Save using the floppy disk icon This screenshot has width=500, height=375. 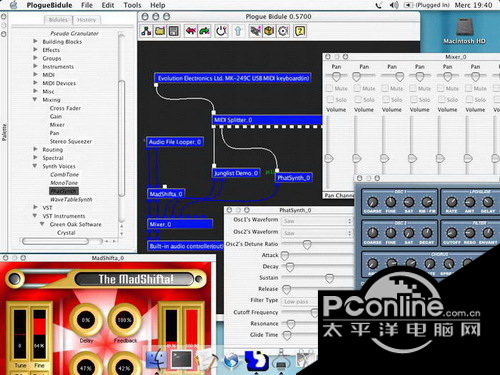[173, 31]
